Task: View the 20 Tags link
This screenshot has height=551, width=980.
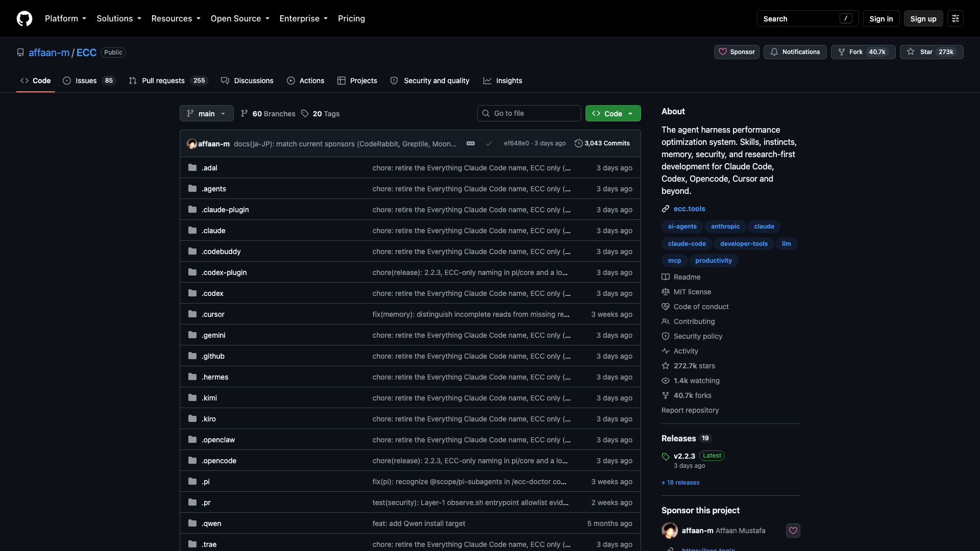Action: click(321, 113)
